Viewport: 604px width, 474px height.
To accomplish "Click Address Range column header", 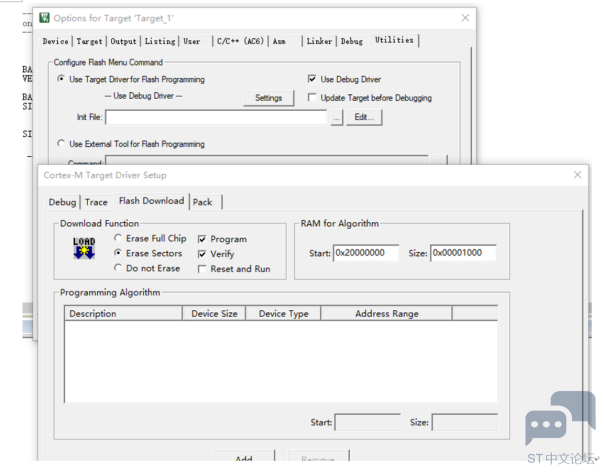I will pos(386,313).
